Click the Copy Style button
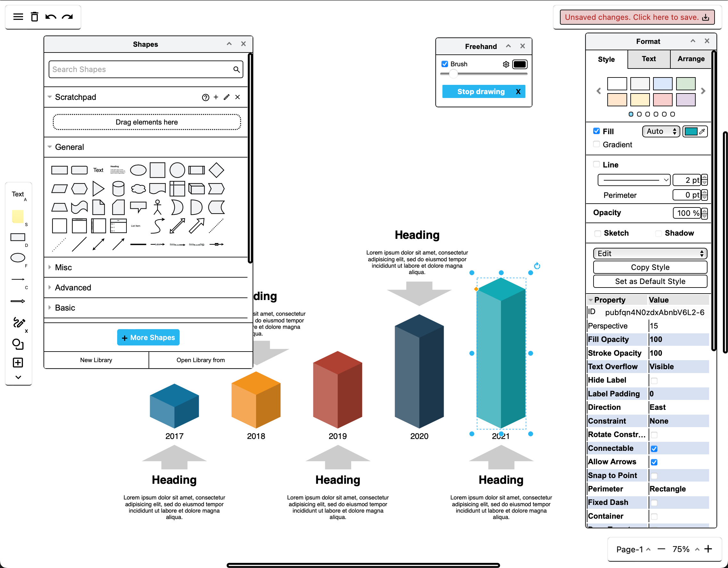The height and width of the screenshot is (568, 728). (650, 267)
